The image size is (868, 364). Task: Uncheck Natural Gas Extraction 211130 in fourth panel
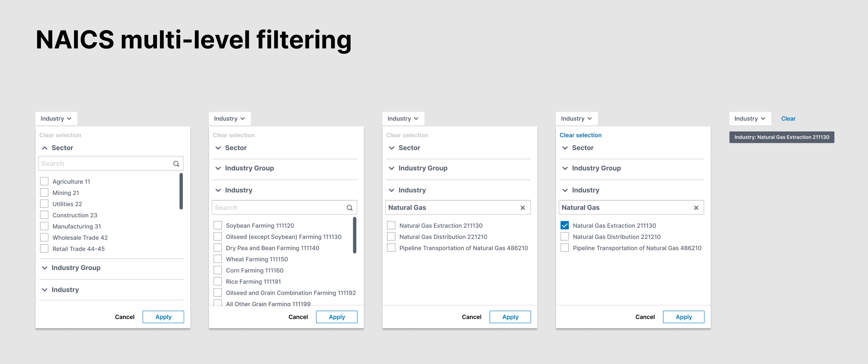click(564, 225)
